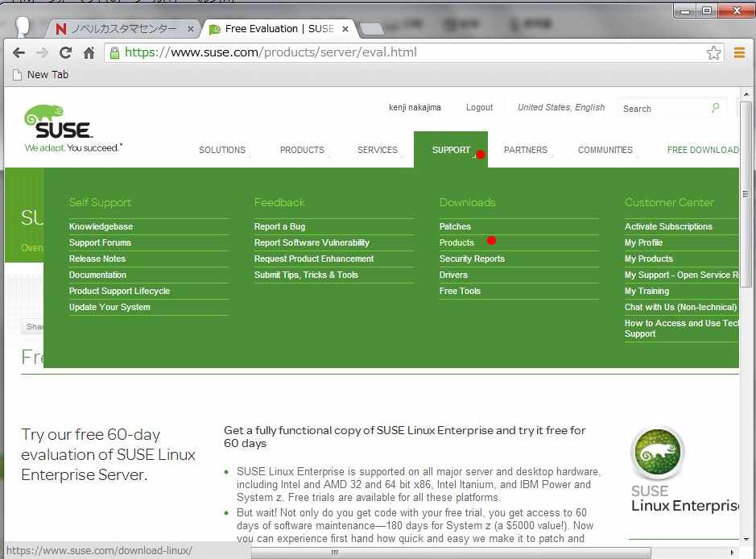Click the browser back arrow
This screenshot has height=559, width=756.
coord(19,52)
